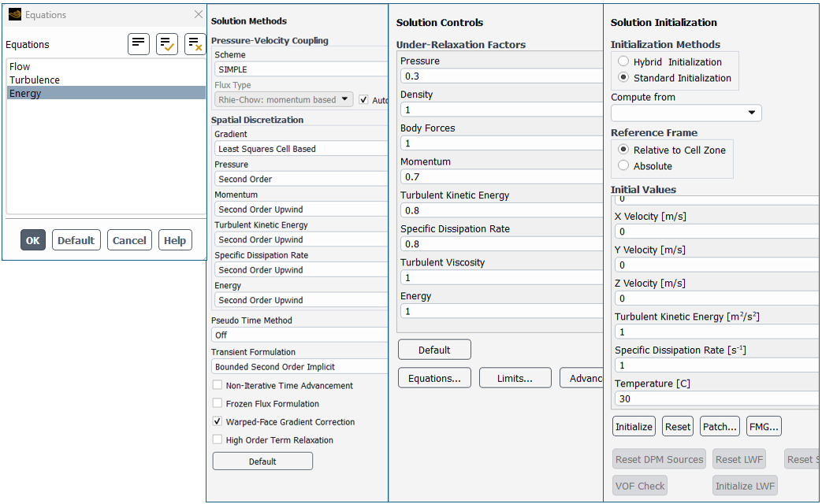Open the Rhie-Chow flux type dropdown
The width and height of the screenshot is (822, 504).
click(x=284, y=99)
